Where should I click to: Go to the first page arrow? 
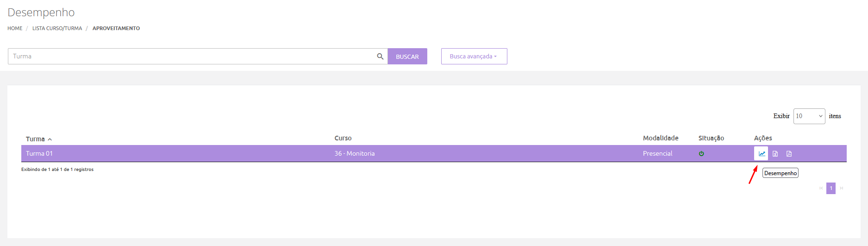pyautogui.click(x=821, y=188)
